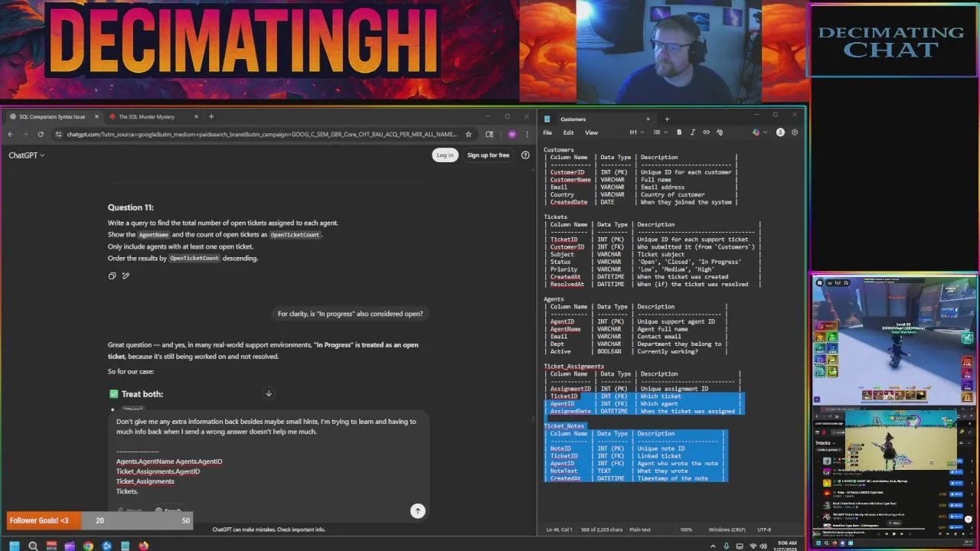Image resolution: width=980 pixels, height=551 pixels.
Task: Open Windows Start menu
Action: pos(14,546)
